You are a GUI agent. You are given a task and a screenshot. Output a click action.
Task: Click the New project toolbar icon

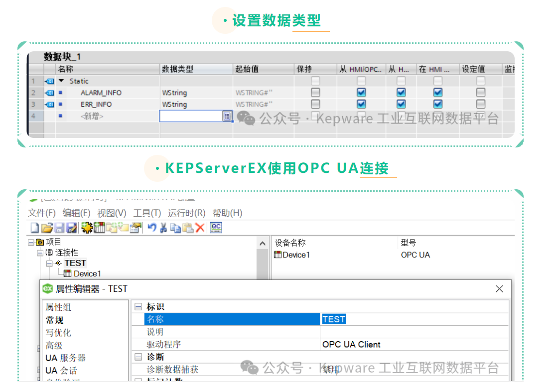point(35,228)
